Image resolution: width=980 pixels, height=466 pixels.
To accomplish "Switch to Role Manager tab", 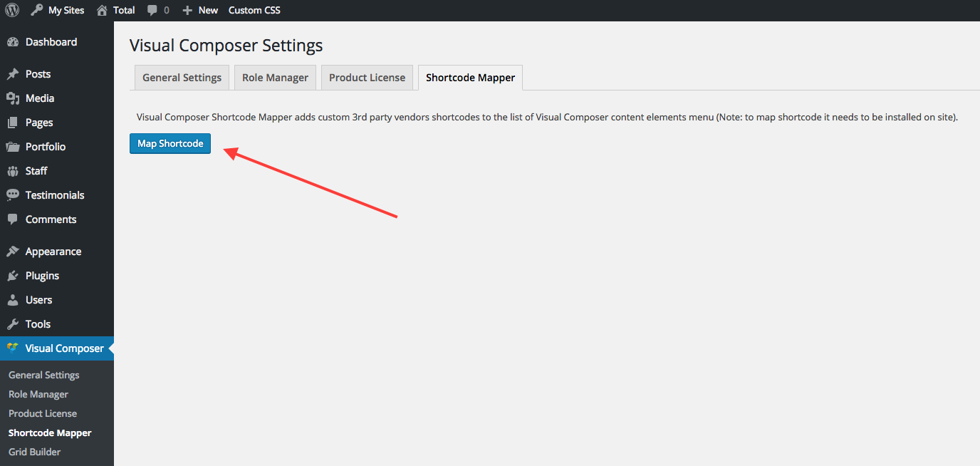I will [x=275, y=78].
